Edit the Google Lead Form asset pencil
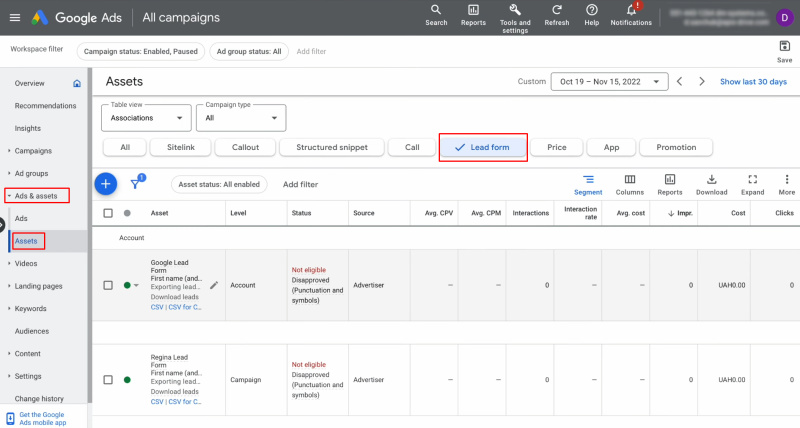The height and width of the screenshot is (428, 800). click(214, 285)
